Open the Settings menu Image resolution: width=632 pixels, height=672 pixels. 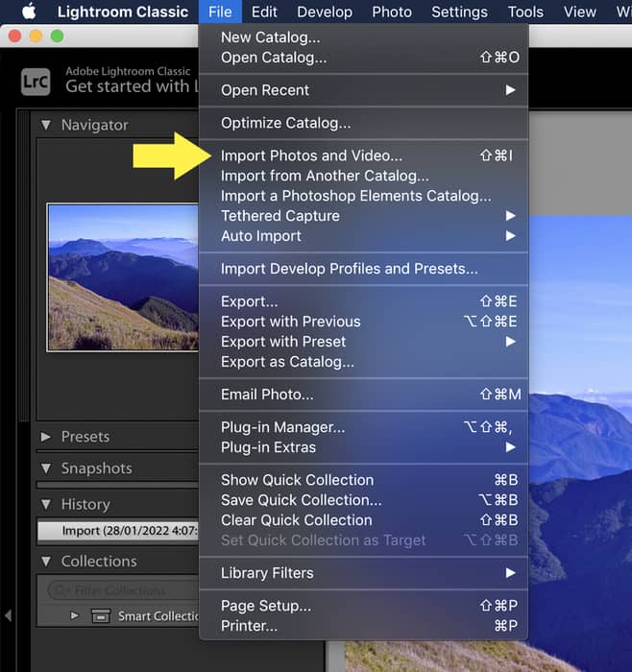(x=459, y=12)
